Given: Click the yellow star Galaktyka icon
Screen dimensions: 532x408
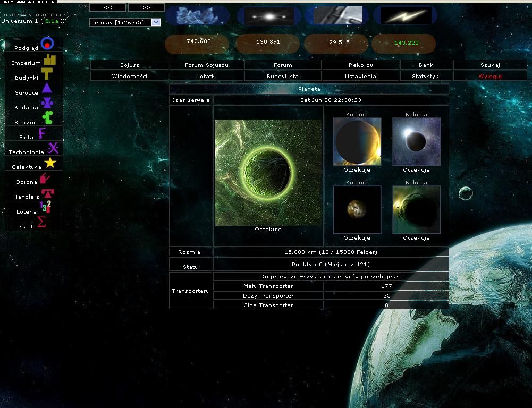Looking at the screenshot, I should [x=50, y=163].
